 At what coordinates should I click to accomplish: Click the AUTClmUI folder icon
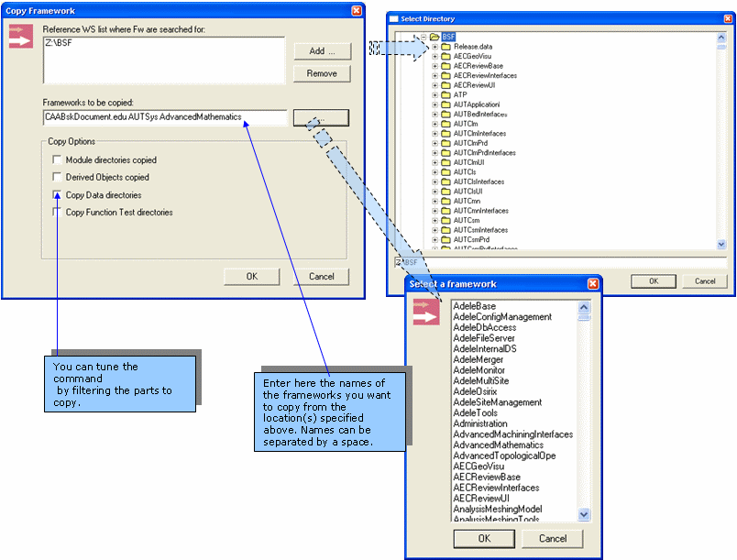pos(445,162)
